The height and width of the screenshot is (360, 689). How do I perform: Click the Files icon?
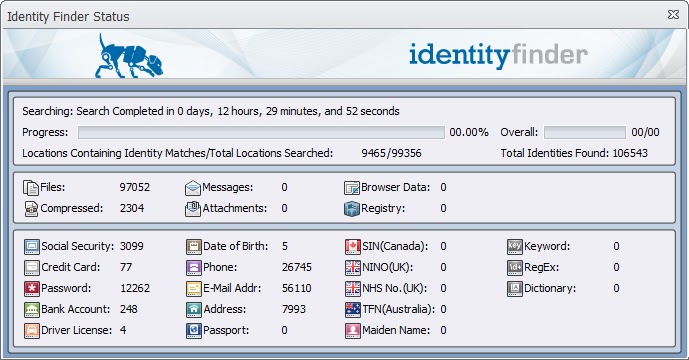coord(31,188)
